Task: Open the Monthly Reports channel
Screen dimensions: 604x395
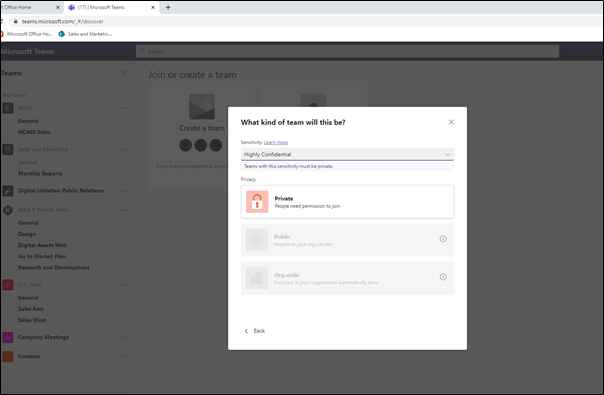Action: 40,173
